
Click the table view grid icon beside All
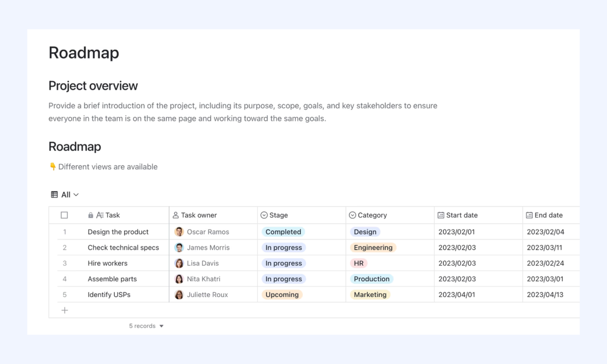click(x=54, y=194)
